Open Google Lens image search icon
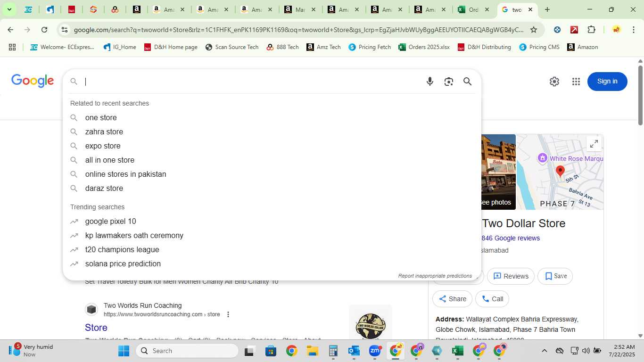644x362 pixels. point(448,82)
